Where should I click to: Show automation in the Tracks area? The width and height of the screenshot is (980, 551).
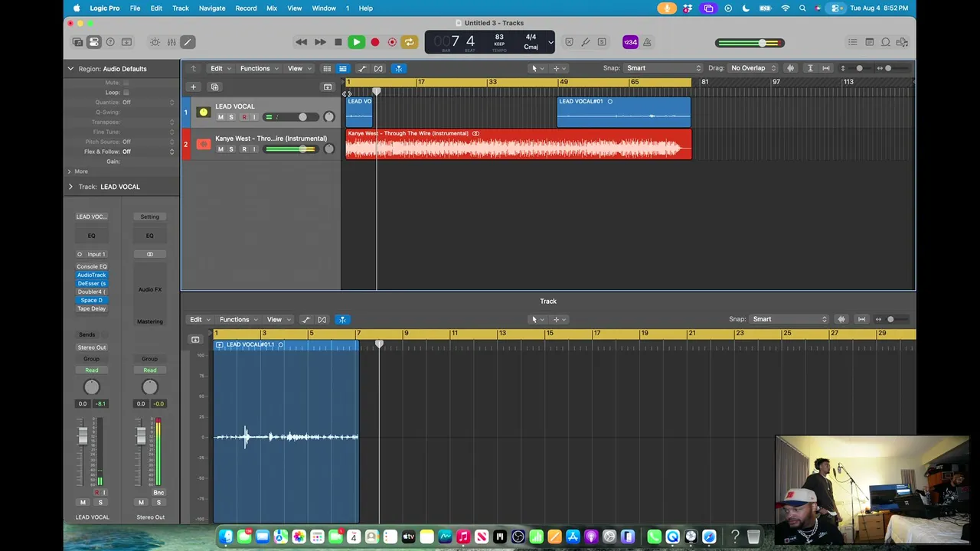point(363,68)
